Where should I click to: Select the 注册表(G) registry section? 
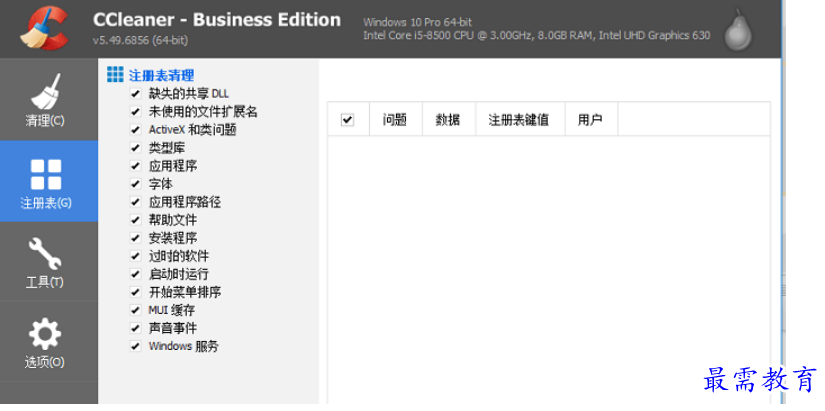48,181
